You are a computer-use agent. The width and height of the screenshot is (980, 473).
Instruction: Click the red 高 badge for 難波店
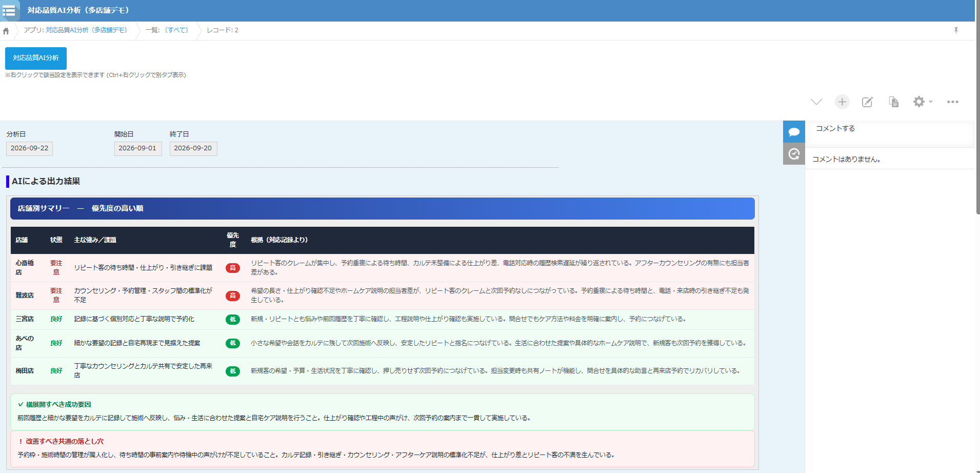tap(233, 295)
